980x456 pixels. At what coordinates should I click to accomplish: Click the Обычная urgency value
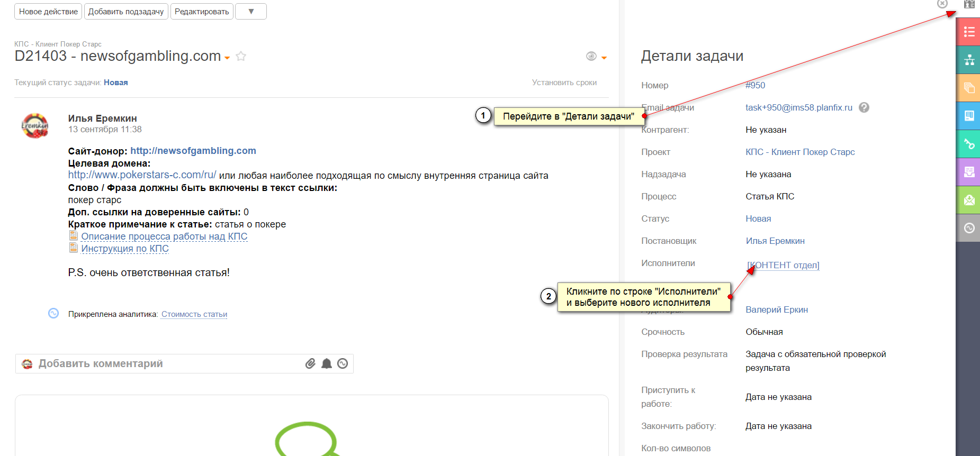tap(764, 332)
